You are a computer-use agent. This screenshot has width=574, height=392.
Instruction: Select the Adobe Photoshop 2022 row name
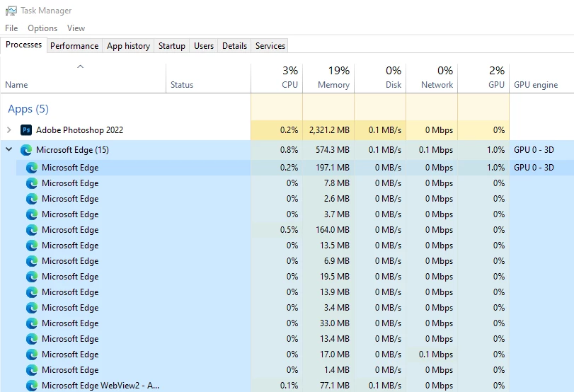[x=79, y=130]
